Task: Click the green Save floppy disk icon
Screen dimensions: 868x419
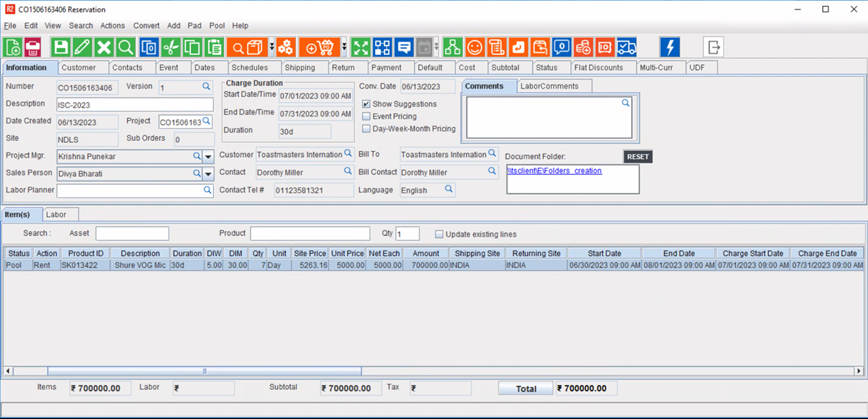Action: (x=61, y=47)
